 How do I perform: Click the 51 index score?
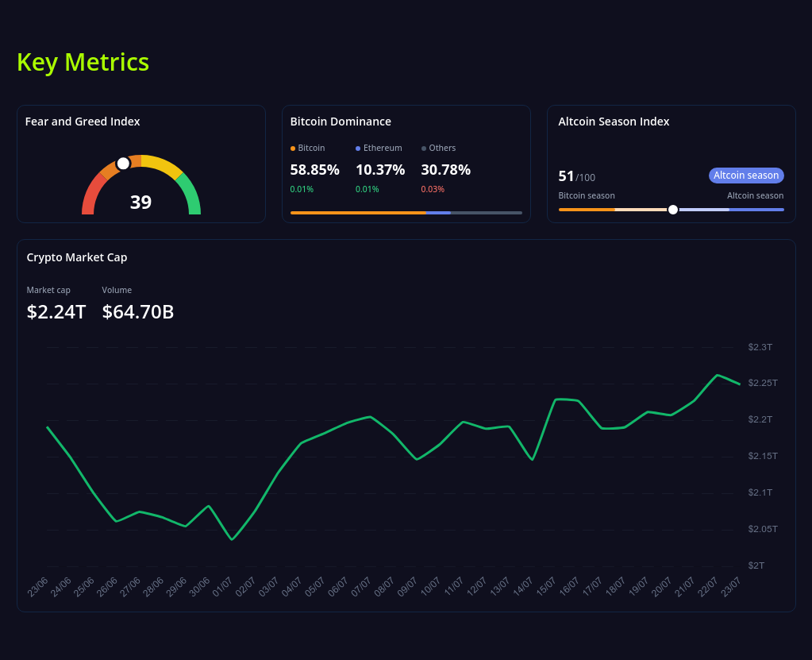click(x=566, y=176)
